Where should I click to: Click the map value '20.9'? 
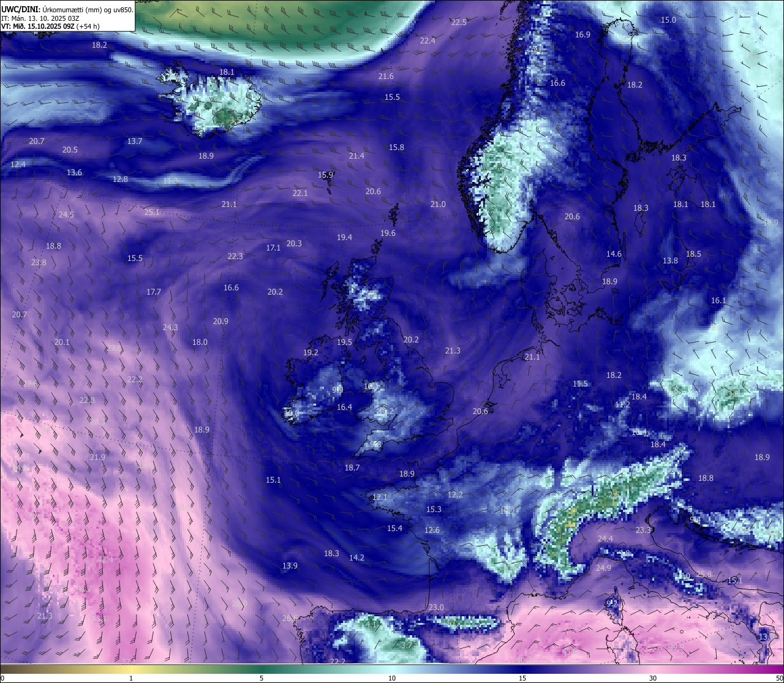tap(221, 321)
